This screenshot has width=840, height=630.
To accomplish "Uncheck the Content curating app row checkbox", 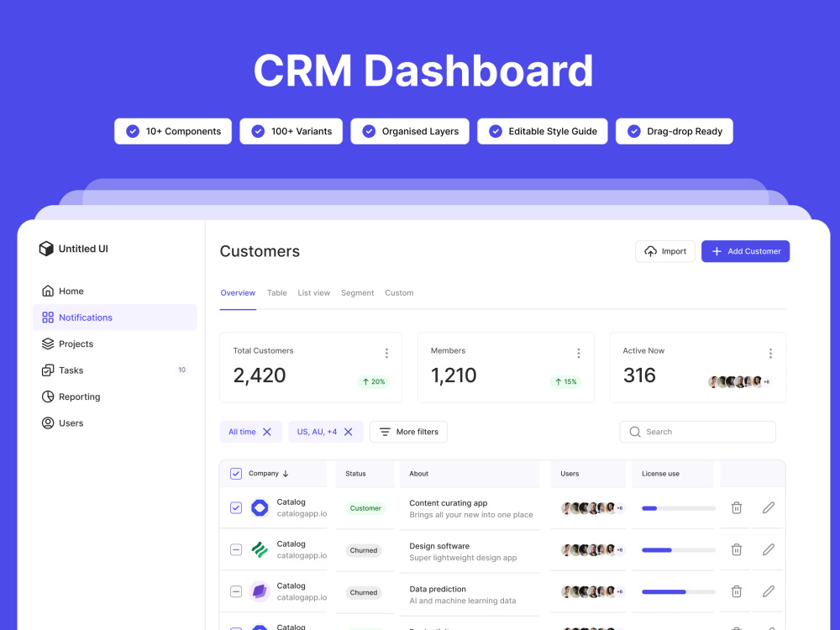I will [x=236, y=508].
